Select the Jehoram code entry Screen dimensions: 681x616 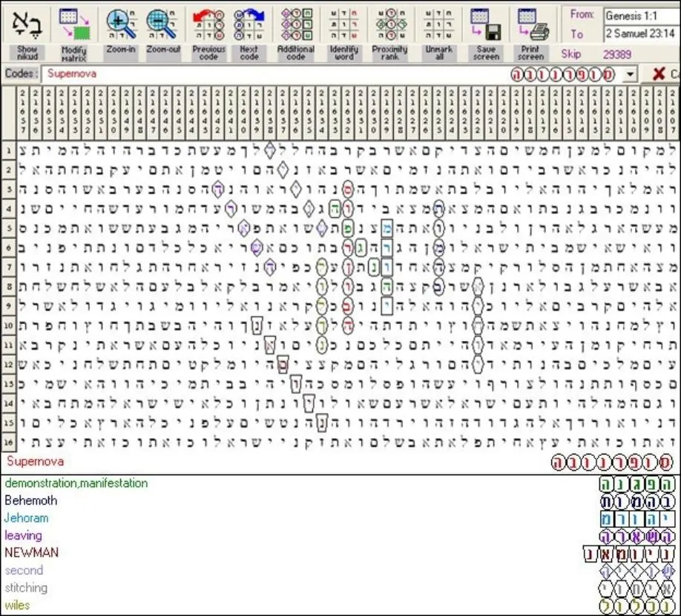[x=27, y=518]
